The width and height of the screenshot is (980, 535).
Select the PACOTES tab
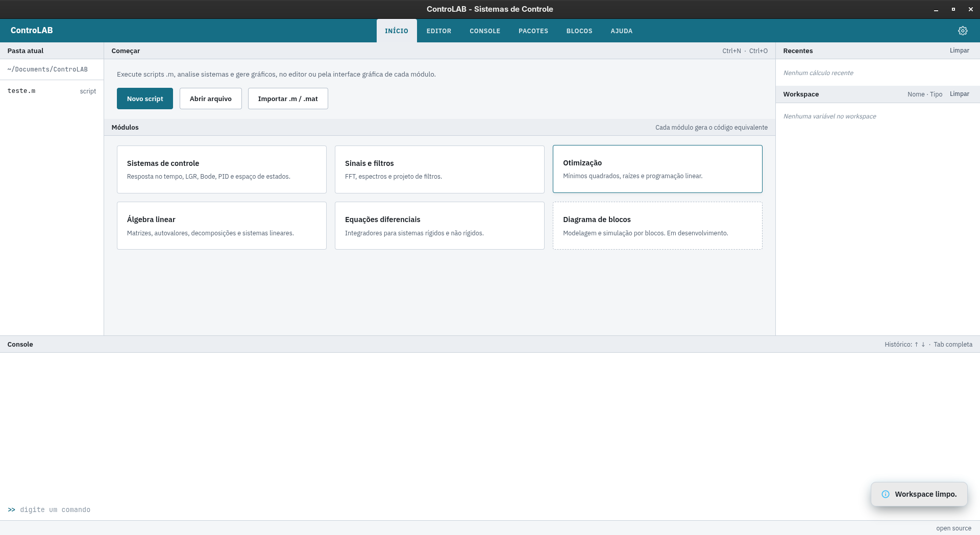point(533,31)
